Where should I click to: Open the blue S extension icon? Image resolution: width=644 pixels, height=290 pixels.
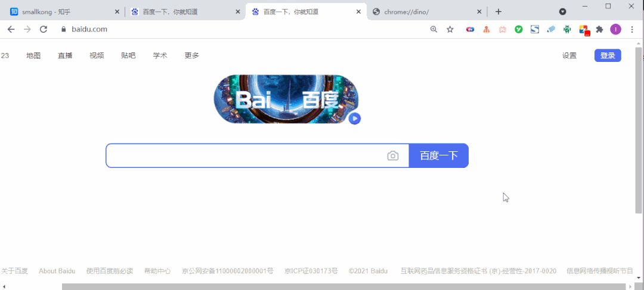pos(535,29)
